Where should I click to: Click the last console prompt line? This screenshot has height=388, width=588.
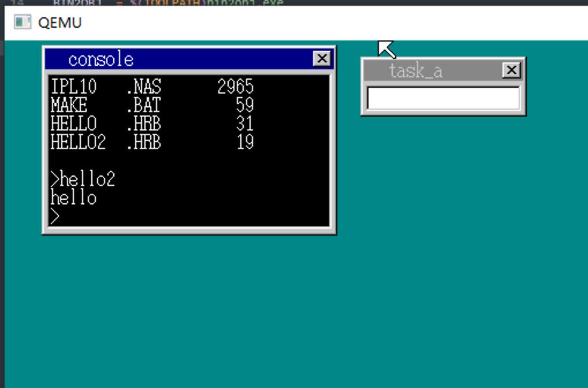[55, 216]
